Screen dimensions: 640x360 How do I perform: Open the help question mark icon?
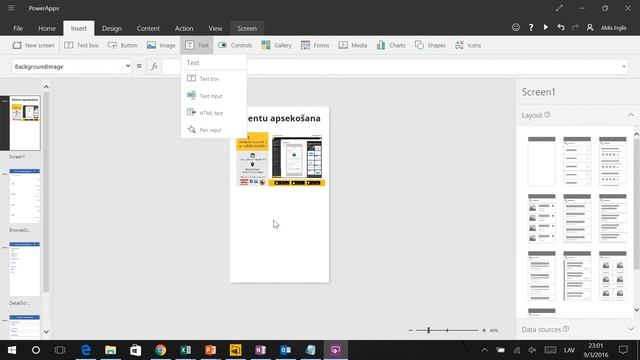coord(531,27)
